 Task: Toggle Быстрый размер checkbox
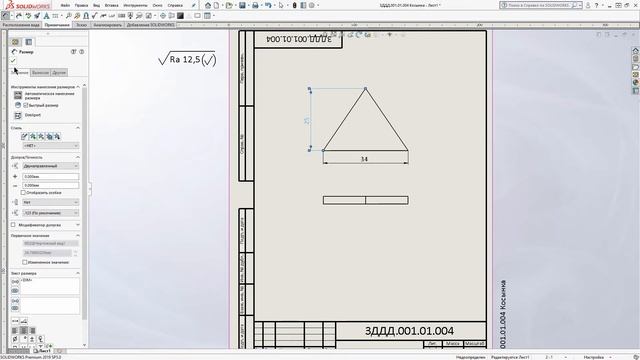[x=26, y=105]
